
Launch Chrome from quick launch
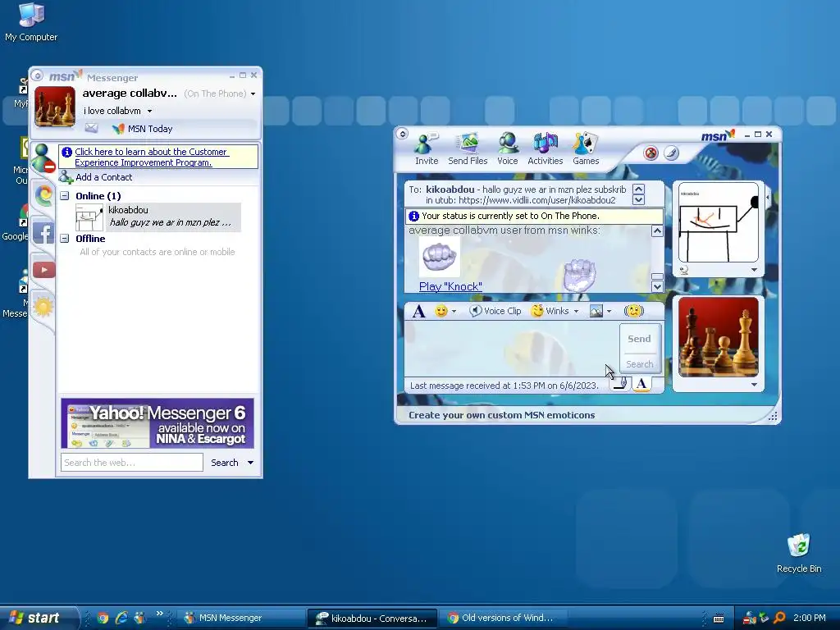point(103,618)
